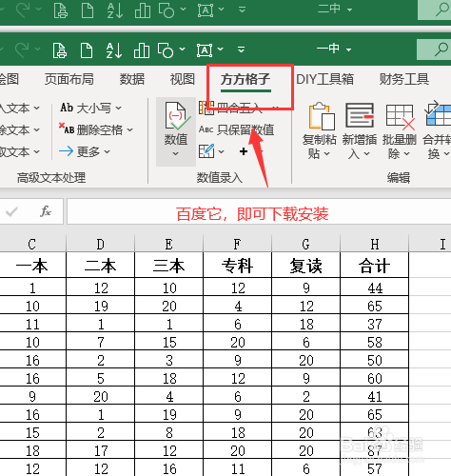Click the A-Z sort icon in front window
The image size is (451, 476).
click(114, 50)
